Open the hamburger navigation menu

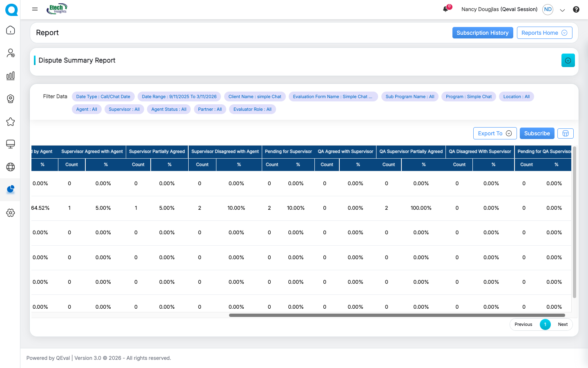(x=35, y=9)
